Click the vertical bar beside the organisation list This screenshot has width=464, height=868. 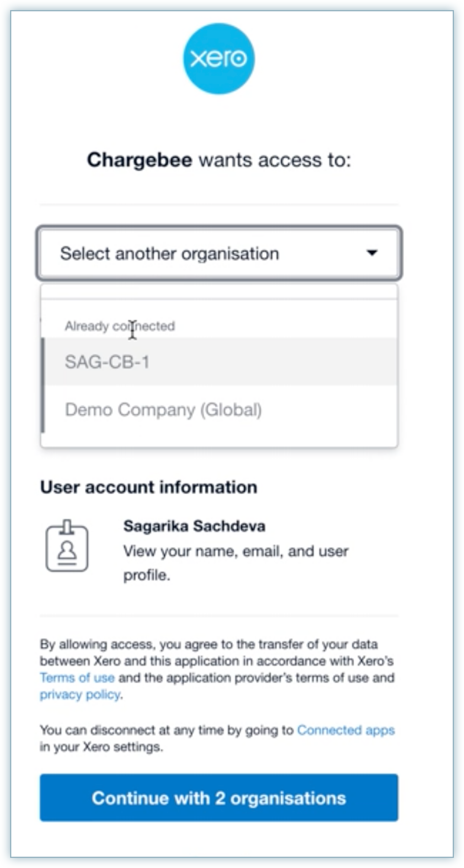[43, 385]
